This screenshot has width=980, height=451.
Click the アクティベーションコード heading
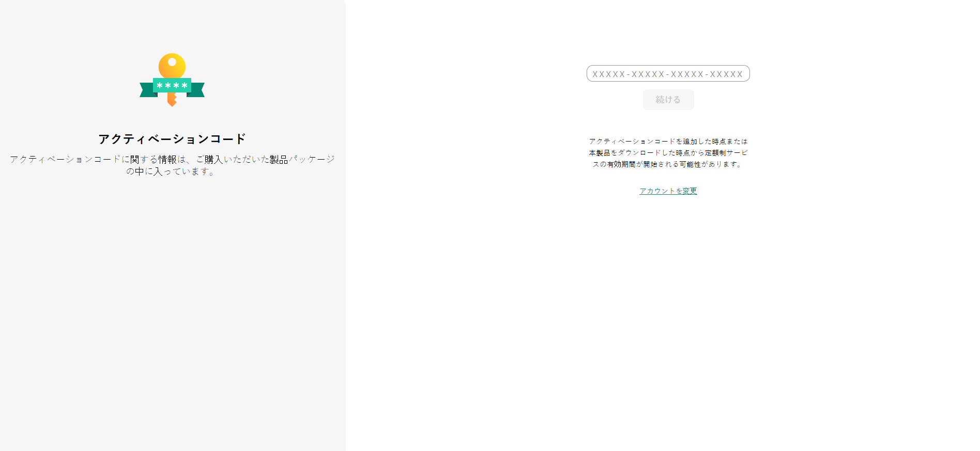click(172, 139)
